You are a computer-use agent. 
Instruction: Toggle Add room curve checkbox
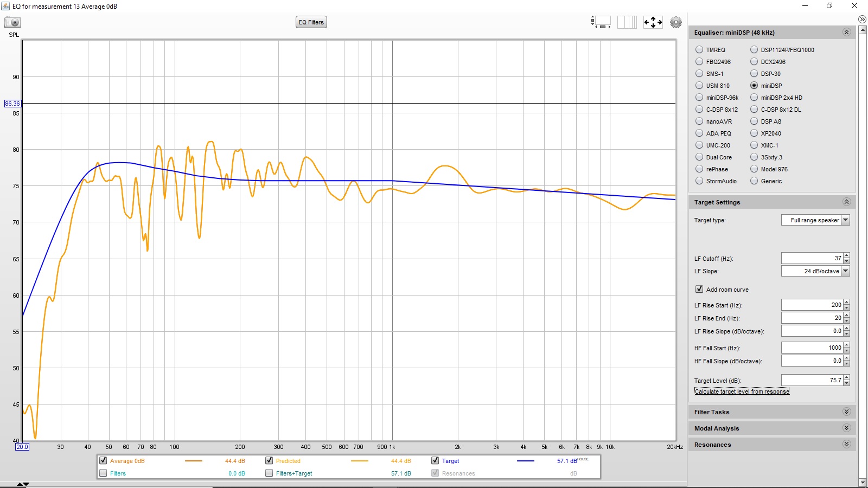(x=699, y=289)
